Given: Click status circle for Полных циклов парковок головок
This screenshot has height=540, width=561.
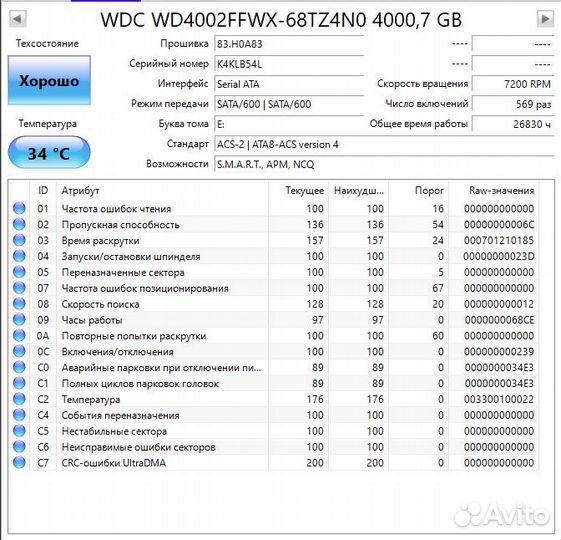Looking at the screenshot, I should [x=19, y=383].
